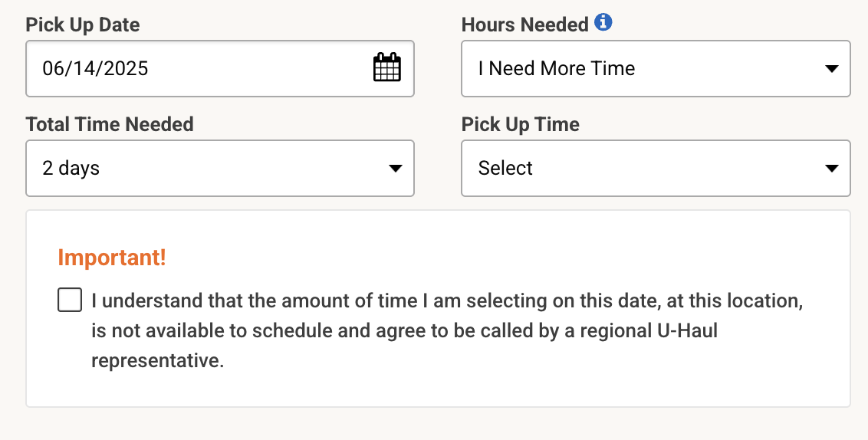Click the "Total Time Needed" label
This screenshot has height=440, width=868.
[x=110, y=124]
